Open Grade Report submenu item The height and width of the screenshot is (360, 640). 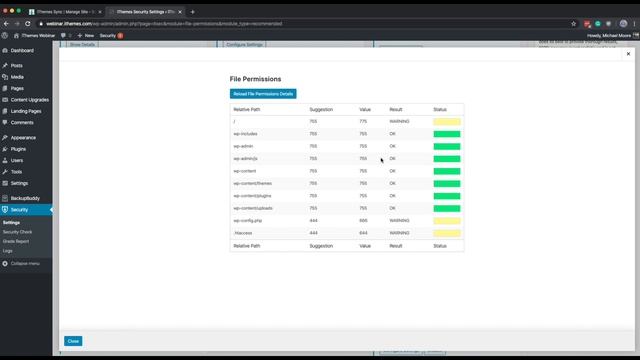(16, 241)
